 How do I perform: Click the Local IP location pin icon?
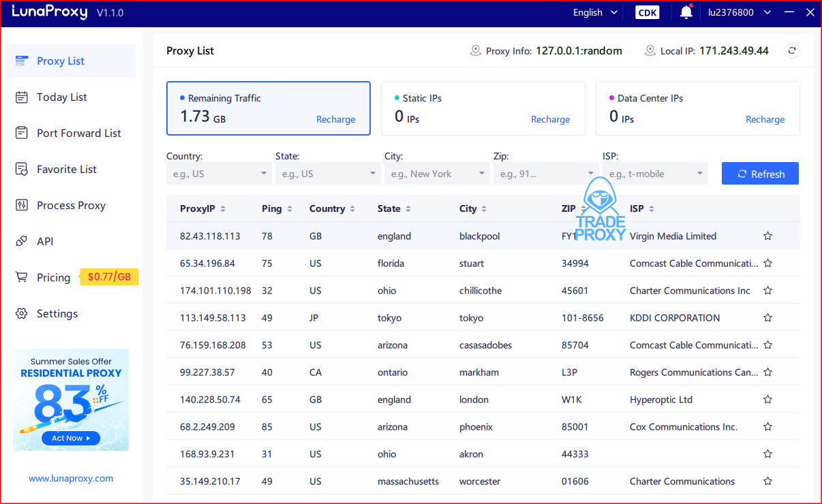click(x=650, y=51)
